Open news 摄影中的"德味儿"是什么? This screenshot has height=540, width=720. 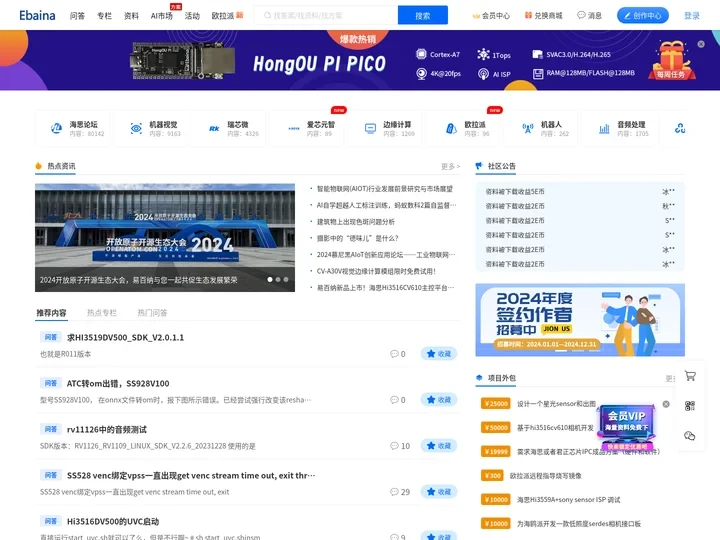click(358, 238)
